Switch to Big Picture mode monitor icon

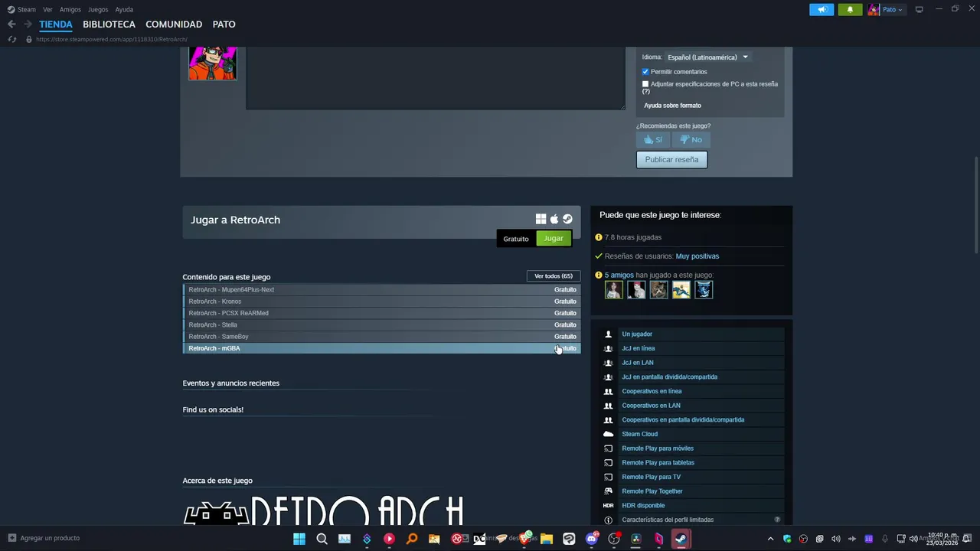[919, 9]
